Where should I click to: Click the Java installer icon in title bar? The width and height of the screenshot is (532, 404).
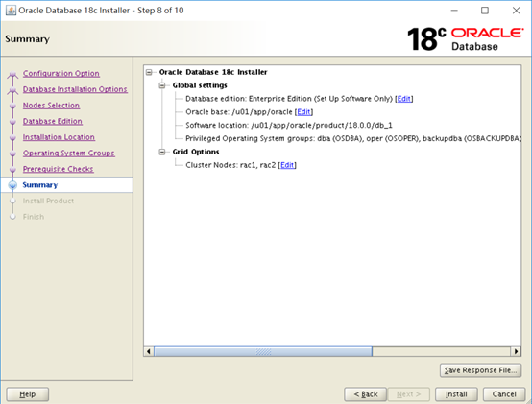click(11, 11)
